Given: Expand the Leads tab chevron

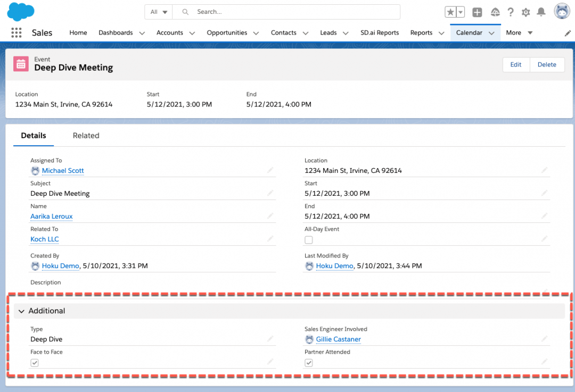Looking at the screenshot, I should [346, 33].
